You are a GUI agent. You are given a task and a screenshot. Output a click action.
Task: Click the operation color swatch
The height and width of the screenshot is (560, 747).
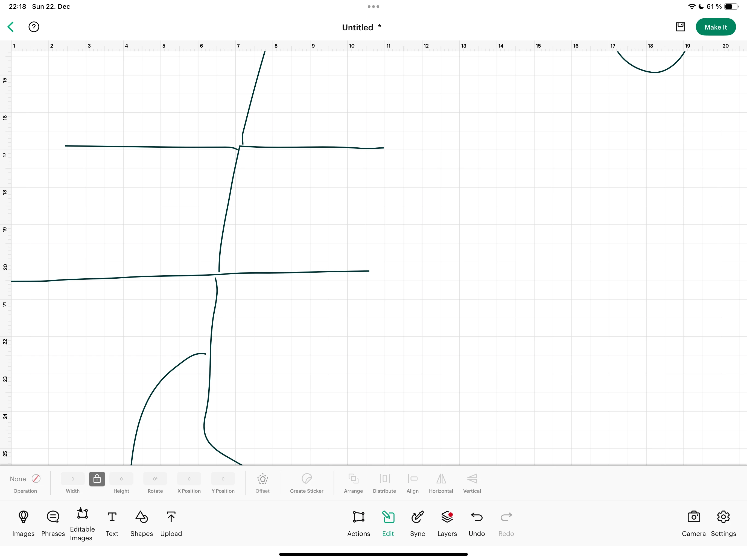pos(36,479)
